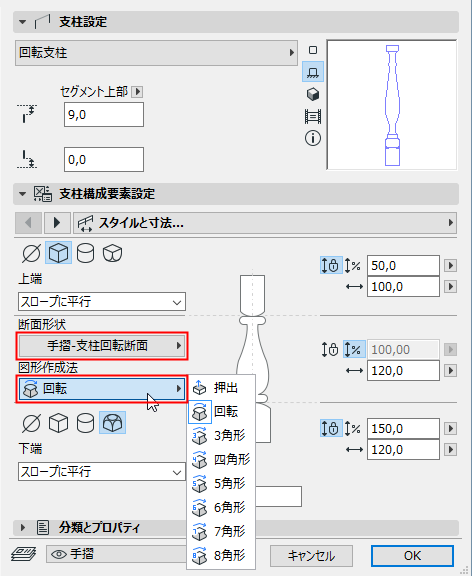Open arrow next to bottom 120,0 field

451,449
